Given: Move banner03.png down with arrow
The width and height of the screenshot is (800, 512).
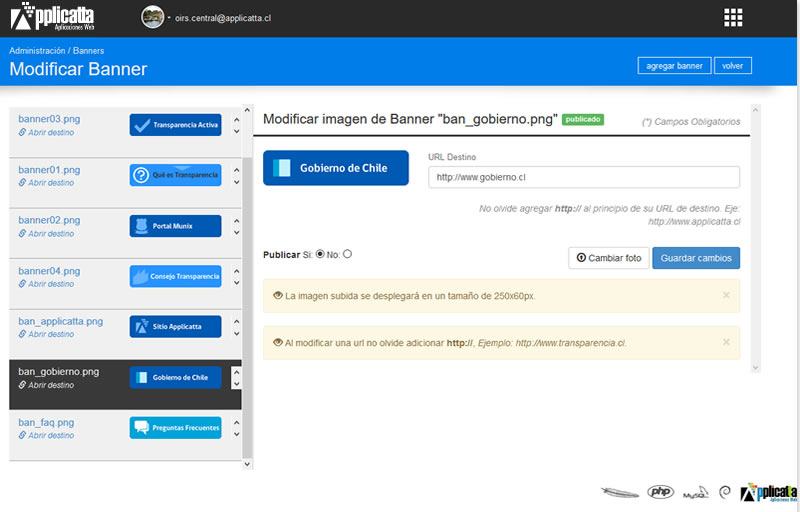Looking at the screenshot, I should pyautogui.click(x=236, y=133).
